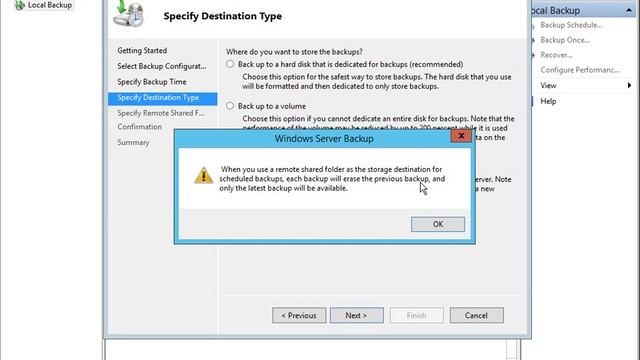Open the Summary step
Image resolution: width=640 pixels, height=360 pixels.
tap(133, 142)
